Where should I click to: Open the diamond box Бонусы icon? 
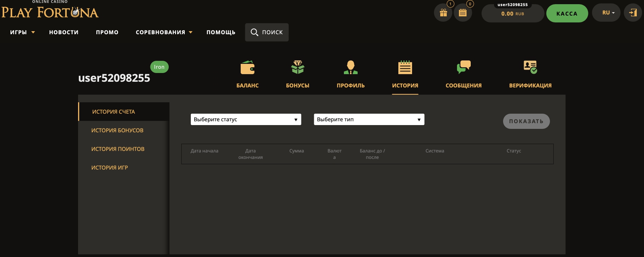[x=297, y=68]
